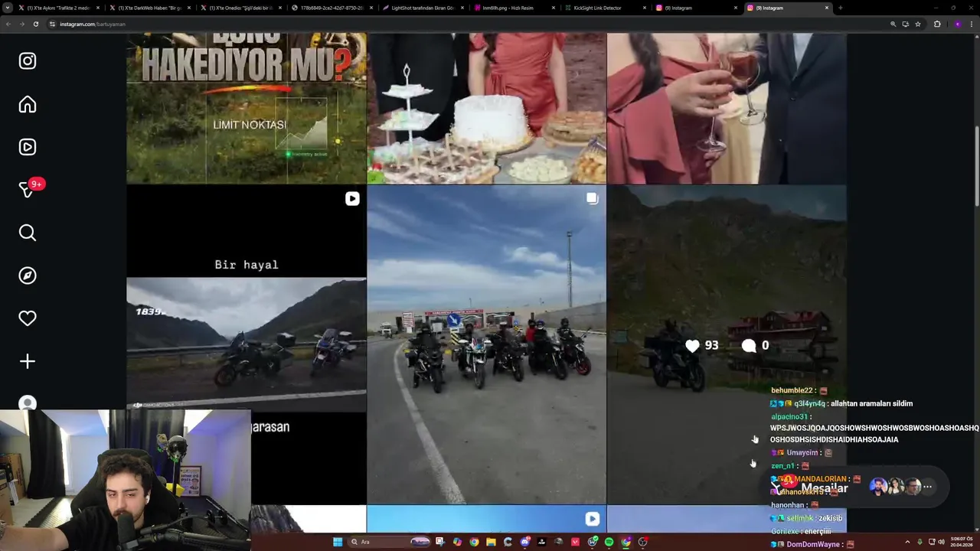Bookmark this page with star icon

tap(917, 24)
